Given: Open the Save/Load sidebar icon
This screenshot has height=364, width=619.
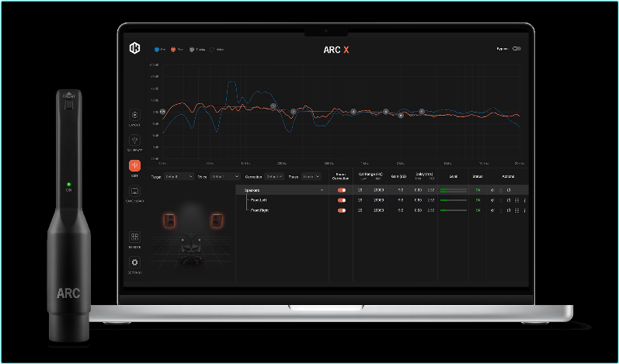Looking at the screenshot, I should click(134, 191).
